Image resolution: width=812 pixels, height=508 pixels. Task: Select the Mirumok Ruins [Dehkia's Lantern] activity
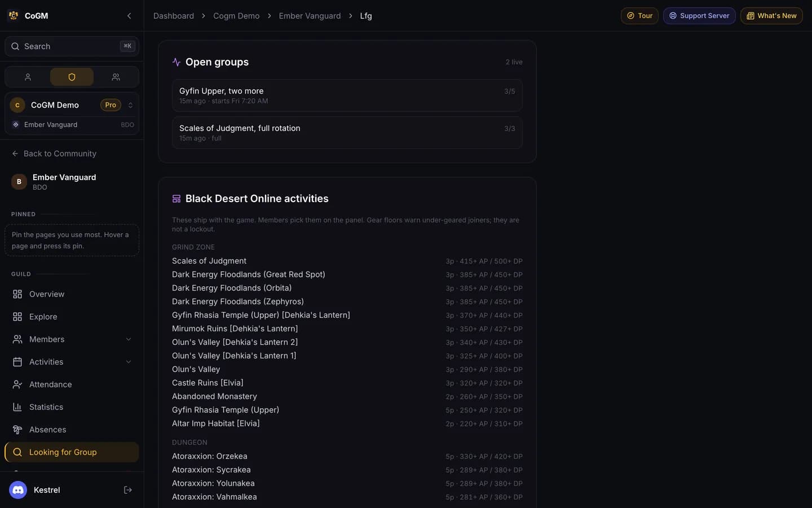347,329
